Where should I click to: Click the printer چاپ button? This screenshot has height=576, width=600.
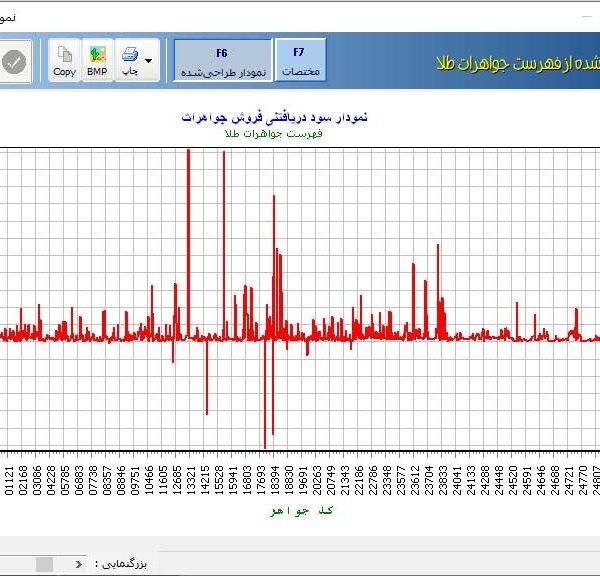click(130, 60)
